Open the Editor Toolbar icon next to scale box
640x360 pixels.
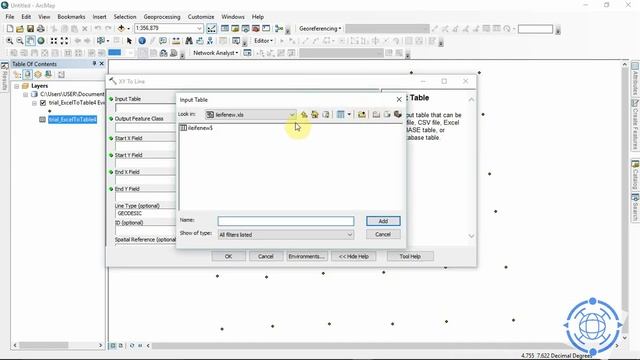click(x=211, y=29)
